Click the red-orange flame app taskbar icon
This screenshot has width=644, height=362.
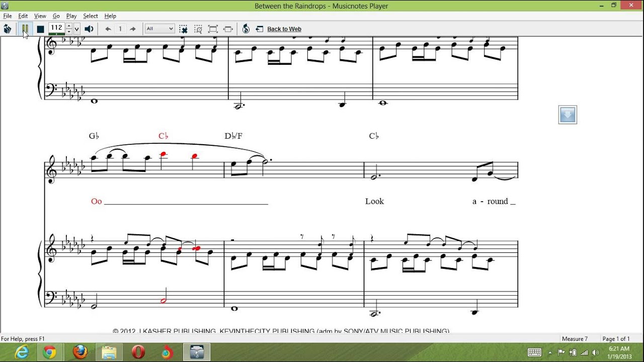pos(167,352)
